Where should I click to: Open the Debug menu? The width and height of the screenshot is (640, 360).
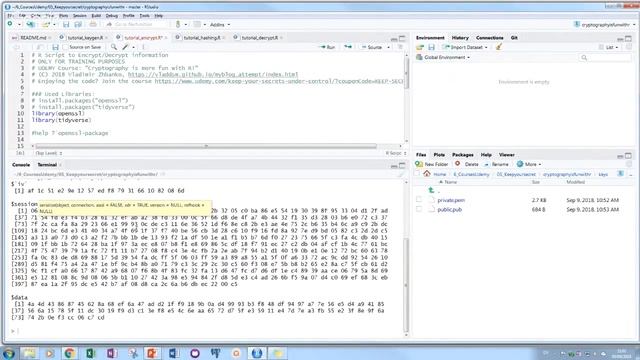coord(111,16)
